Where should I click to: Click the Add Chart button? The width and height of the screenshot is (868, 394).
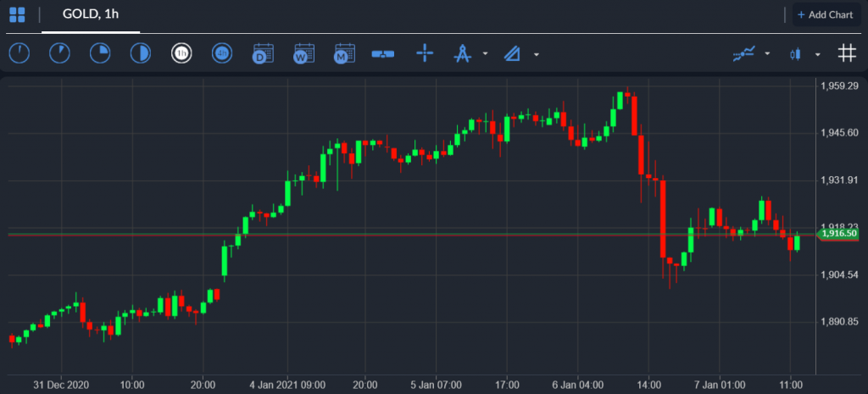click(826, 15)
